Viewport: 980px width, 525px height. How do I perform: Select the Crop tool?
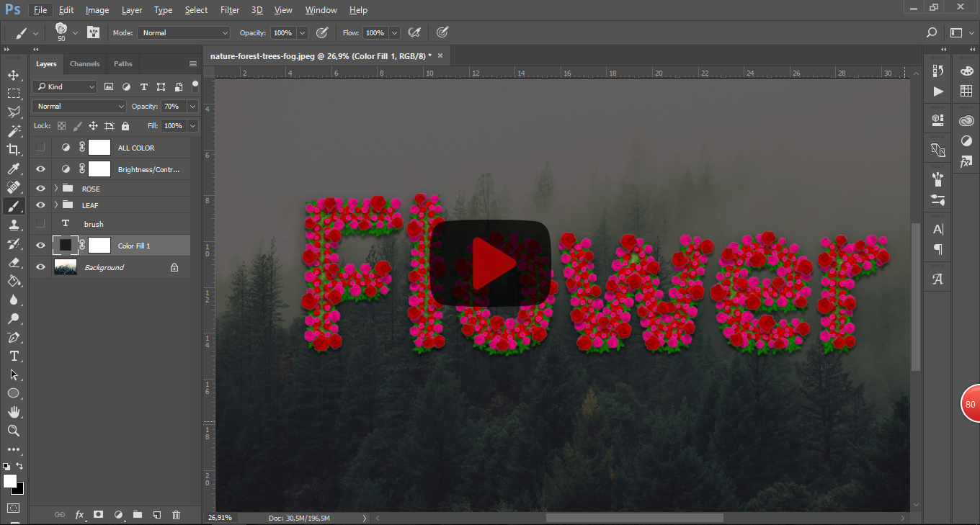[x=14, y=150]
